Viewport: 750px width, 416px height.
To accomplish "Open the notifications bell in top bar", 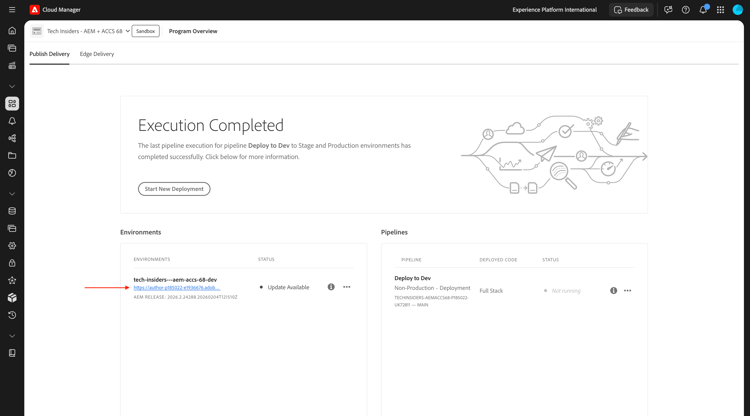I will (x=703, y=10).
